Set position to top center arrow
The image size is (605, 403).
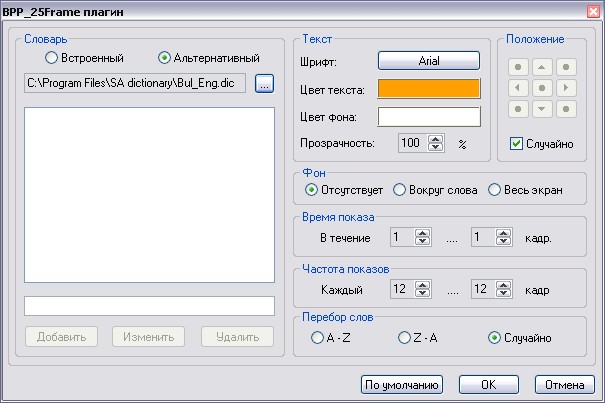(542, 67)
